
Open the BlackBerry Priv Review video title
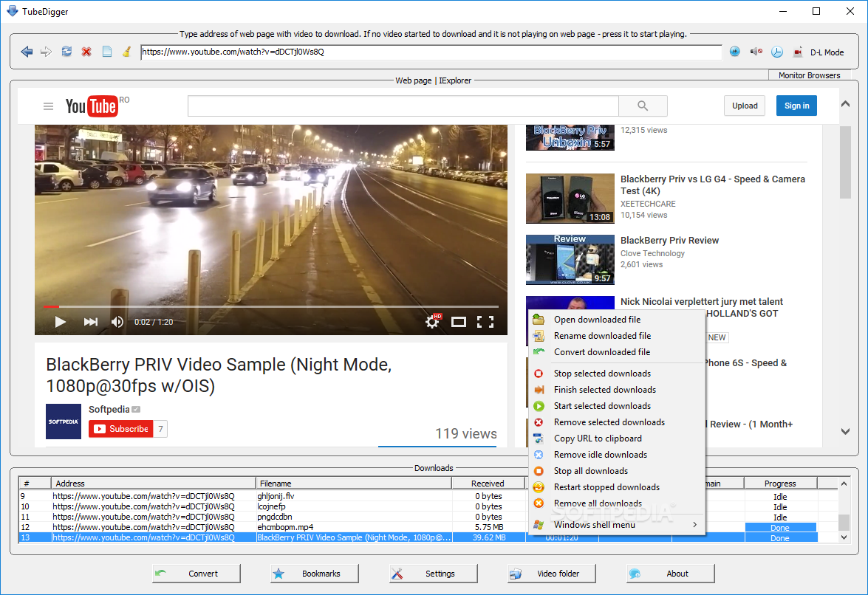670,241
